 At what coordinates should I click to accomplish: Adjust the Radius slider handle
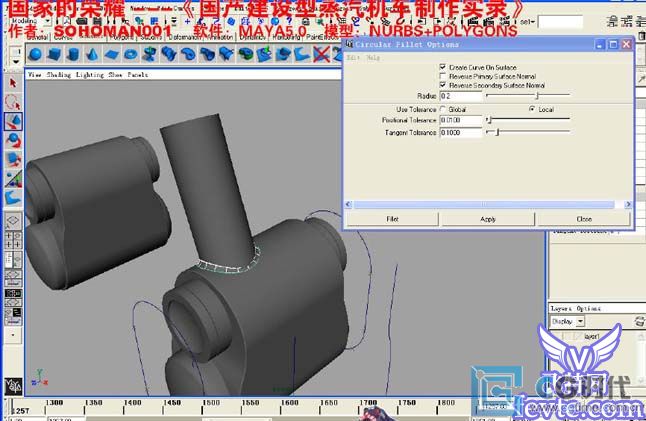pos(537,96)
